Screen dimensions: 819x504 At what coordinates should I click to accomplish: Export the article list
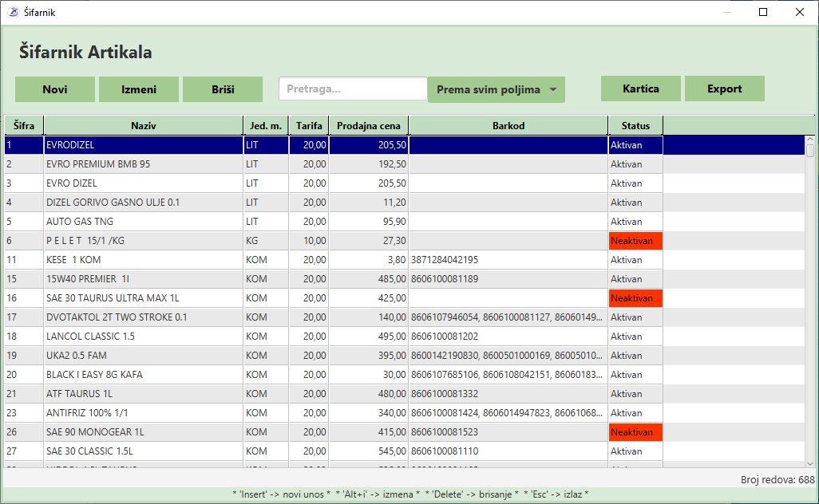point(725,89)
